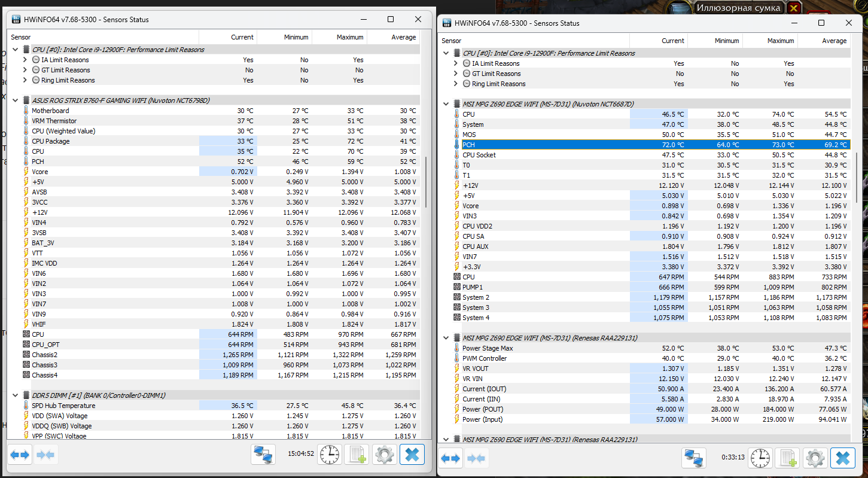Collapse MSI MPG Z690 Nuvoton NCT6687D group
Image resolution: width=868 pixels, height=478 pixels.
point(446,104)
